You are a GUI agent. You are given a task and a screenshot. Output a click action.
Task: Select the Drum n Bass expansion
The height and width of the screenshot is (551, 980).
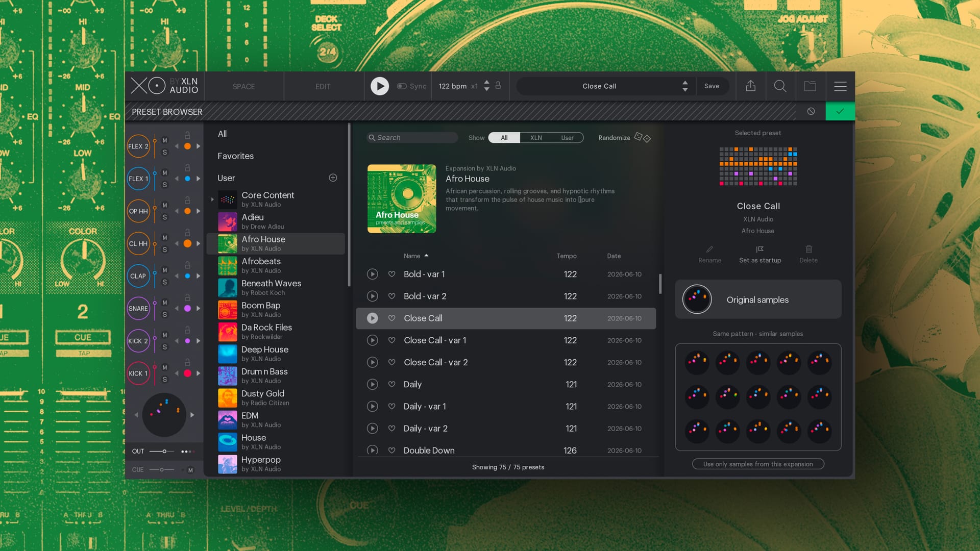tap(276, 375)
